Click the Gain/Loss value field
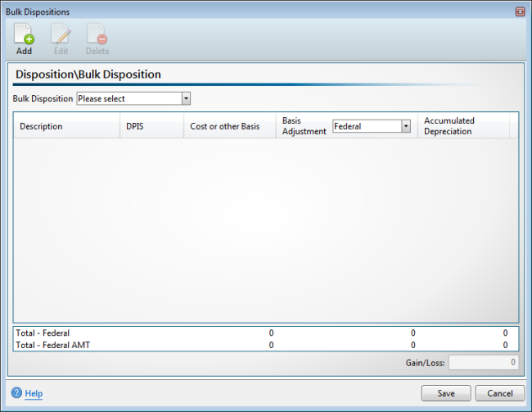Screen dimensions: 532x412 [483, 361]
